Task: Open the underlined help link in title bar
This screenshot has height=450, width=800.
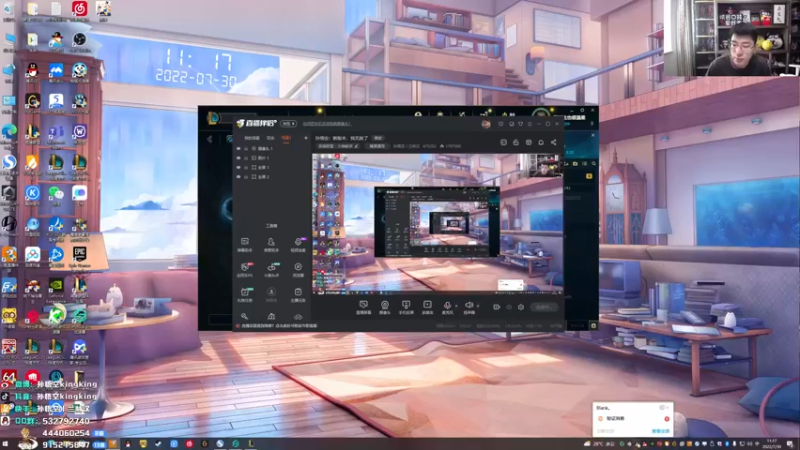Action: [327, 124]
